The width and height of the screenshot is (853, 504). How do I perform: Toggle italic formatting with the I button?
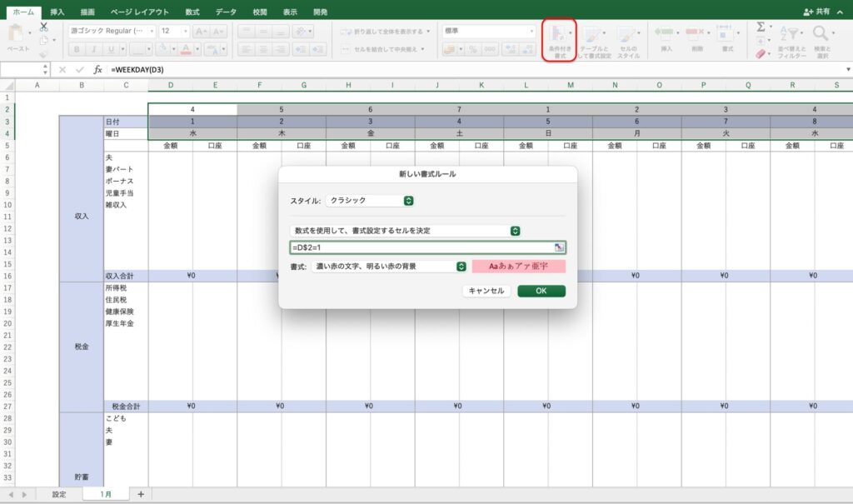tap(92, 49)
